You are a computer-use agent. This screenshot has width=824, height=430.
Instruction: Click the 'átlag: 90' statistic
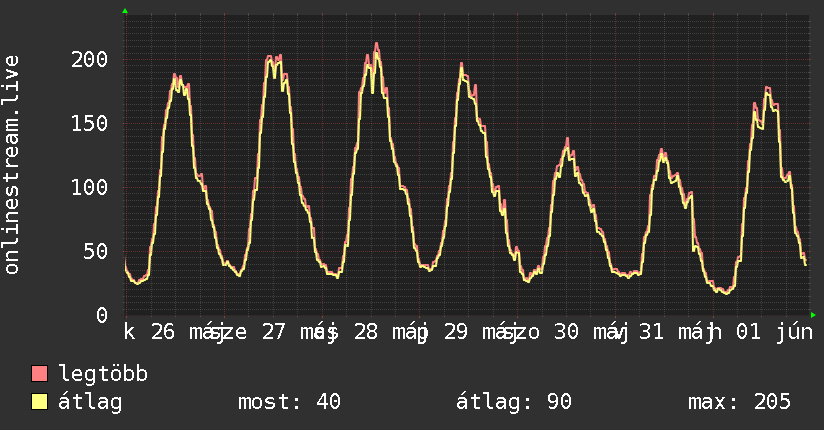click(513, 402)
